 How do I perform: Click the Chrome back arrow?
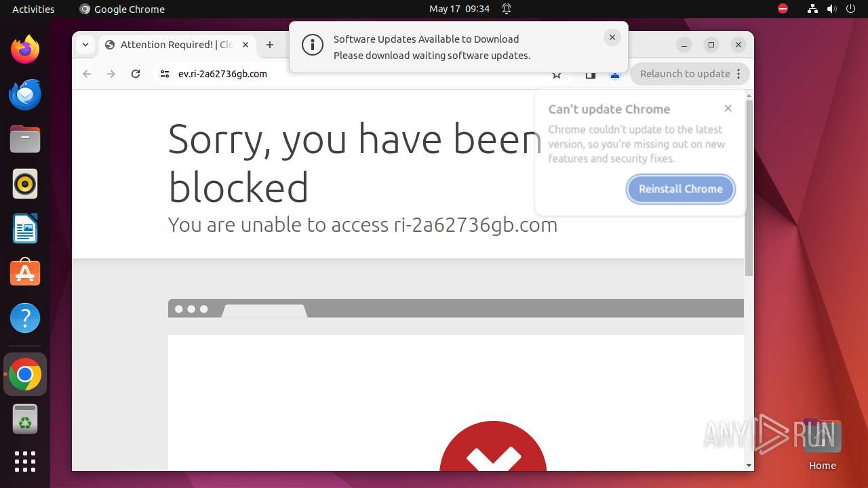click(87, 74)
